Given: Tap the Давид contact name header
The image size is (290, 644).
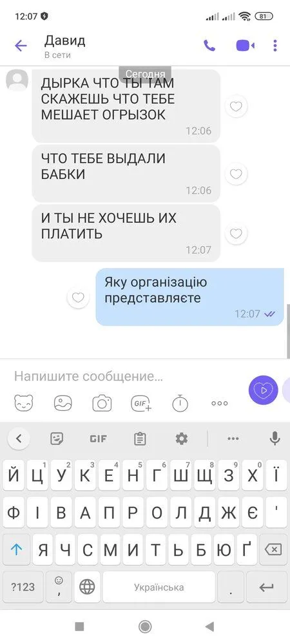Looking at the screenshot, I should pos(65,41).
